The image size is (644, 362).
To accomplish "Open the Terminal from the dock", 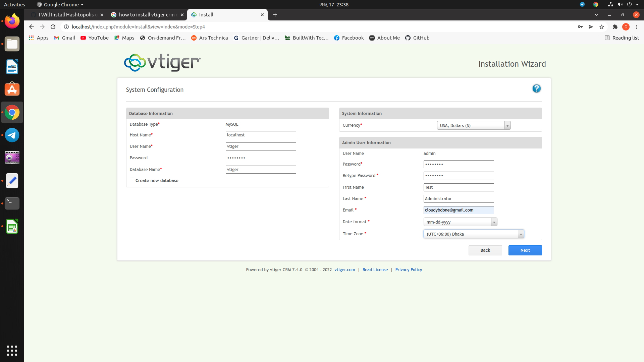I will (x=12, y=203).
